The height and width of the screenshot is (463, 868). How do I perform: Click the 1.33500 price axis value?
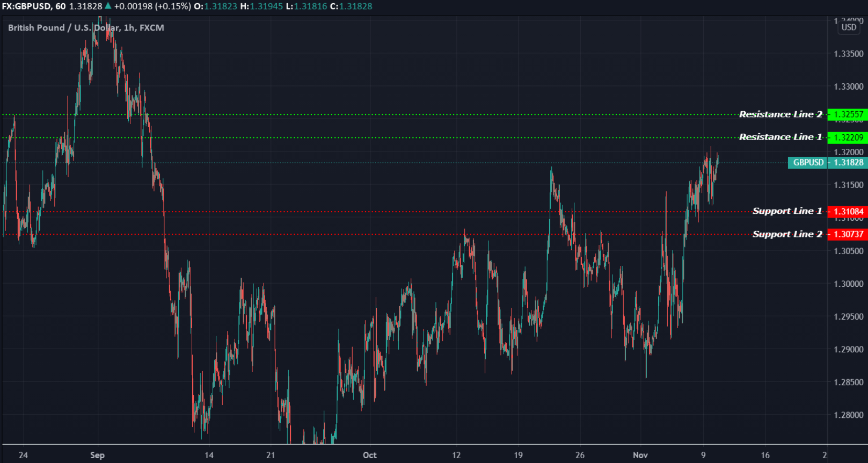tap(848, 54)
